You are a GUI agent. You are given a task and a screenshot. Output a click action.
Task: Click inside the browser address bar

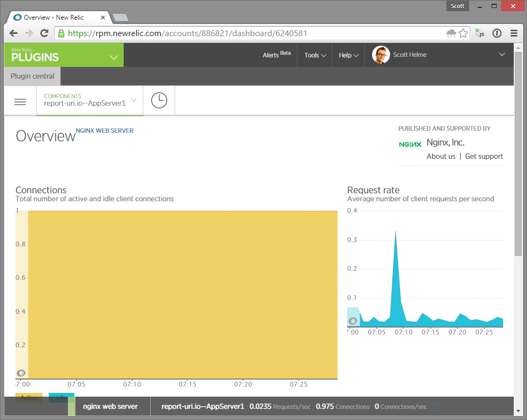tap(212, 32)
